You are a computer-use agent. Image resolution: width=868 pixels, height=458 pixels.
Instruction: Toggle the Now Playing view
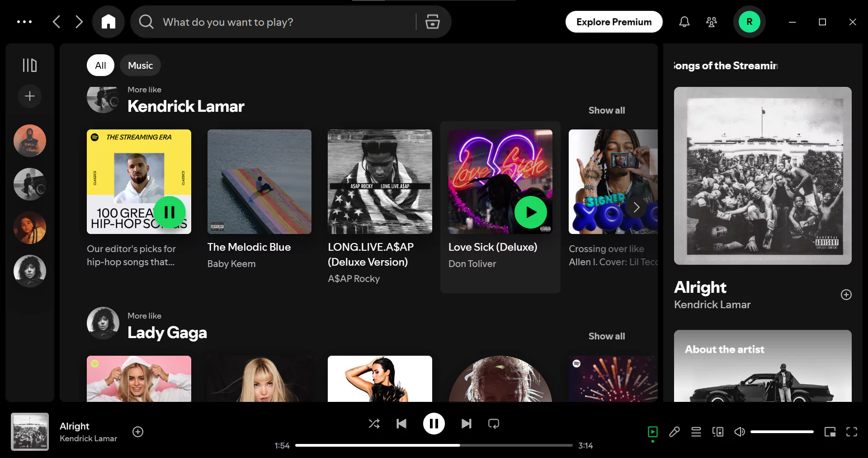(x=653, y=432)
